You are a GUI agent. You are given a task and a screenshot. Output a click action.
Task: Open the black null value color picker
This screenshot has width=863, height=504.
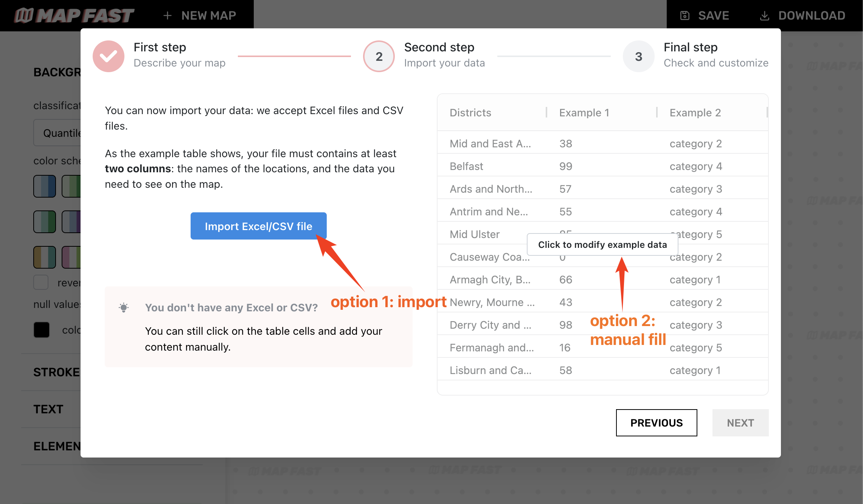[42, 330]
